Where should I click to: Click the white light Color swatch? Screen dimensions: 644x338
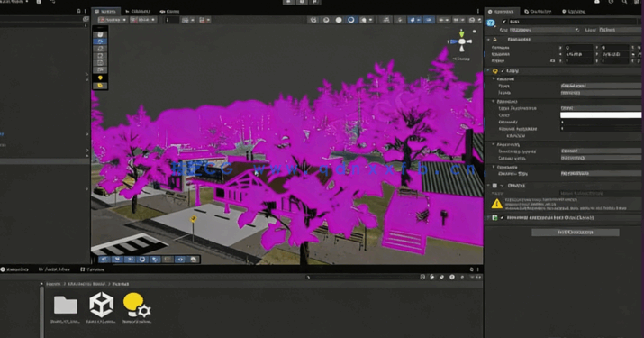pos(600,115)
